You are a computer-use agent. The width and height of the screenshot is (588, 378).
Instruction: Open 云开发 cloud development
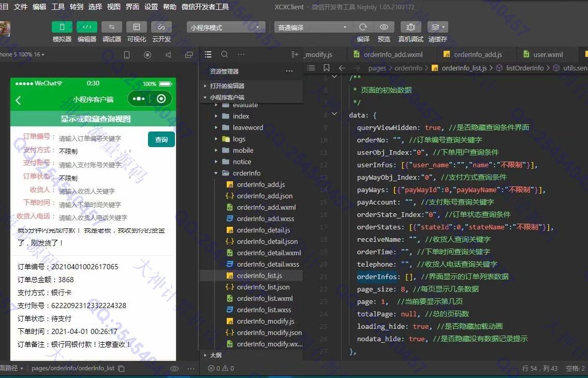coord(161,27)
